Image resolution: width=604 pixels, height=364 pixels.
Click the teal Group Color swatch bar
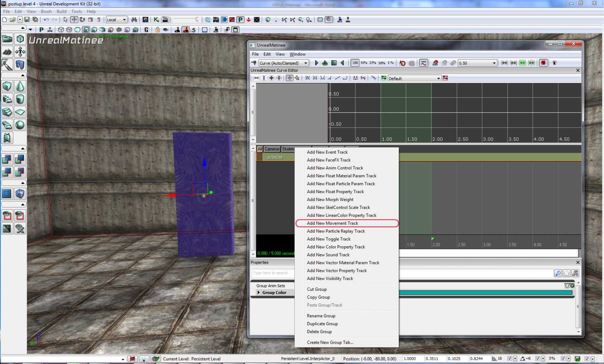[486, 293]
